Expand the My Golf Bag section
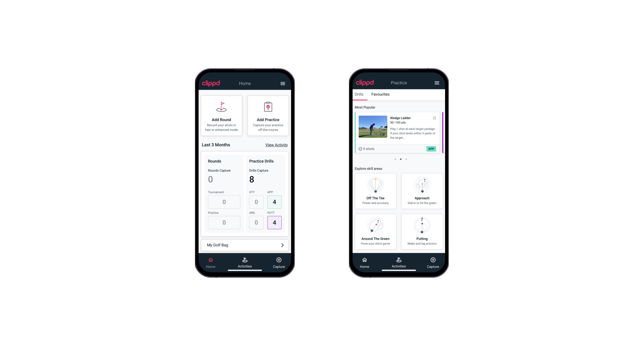Viewport: 644px width, 346px height. pos(282,245)
